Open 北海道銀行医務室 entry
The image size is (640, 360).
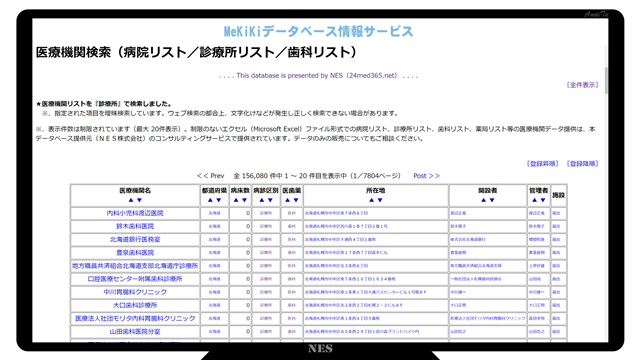coord(135,239)
